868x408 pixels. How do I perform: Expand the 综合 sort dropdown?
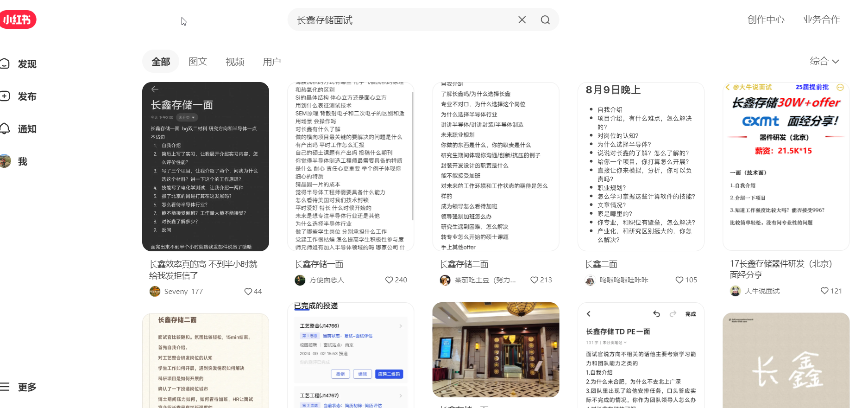click(x=824, y=61)
